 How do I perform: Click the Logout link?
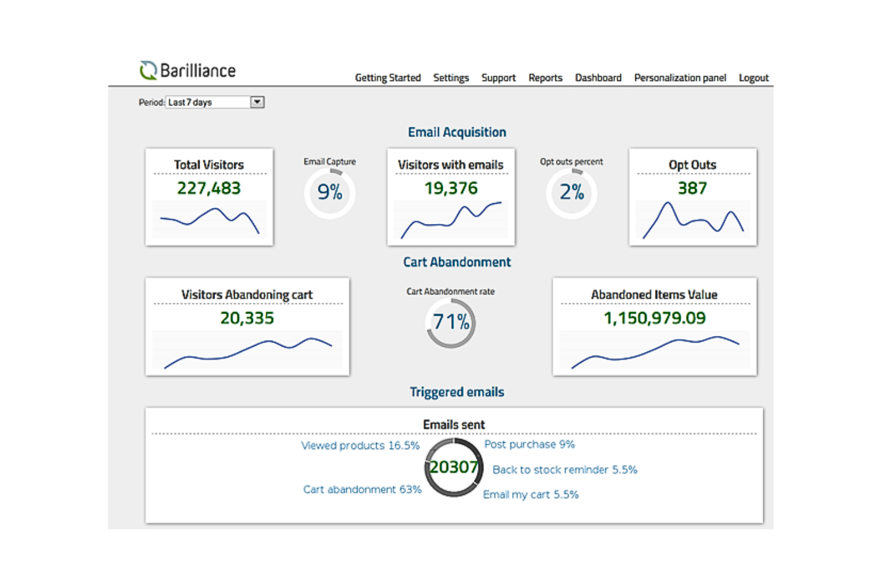(753, 77)
